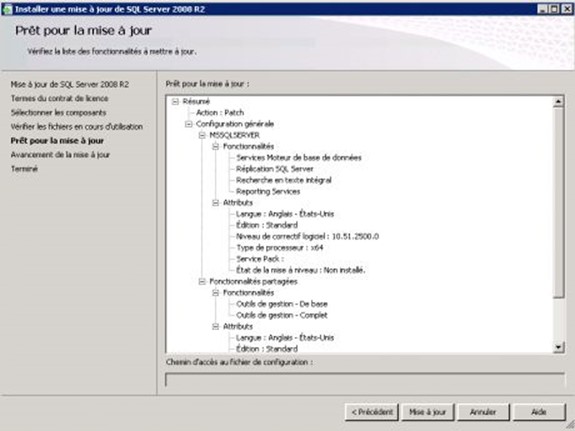The width and height of the screenshot is (575, 431).
Task: Select Langue row under MSSQLSERVER attributes
Action: tap(285, 214)
